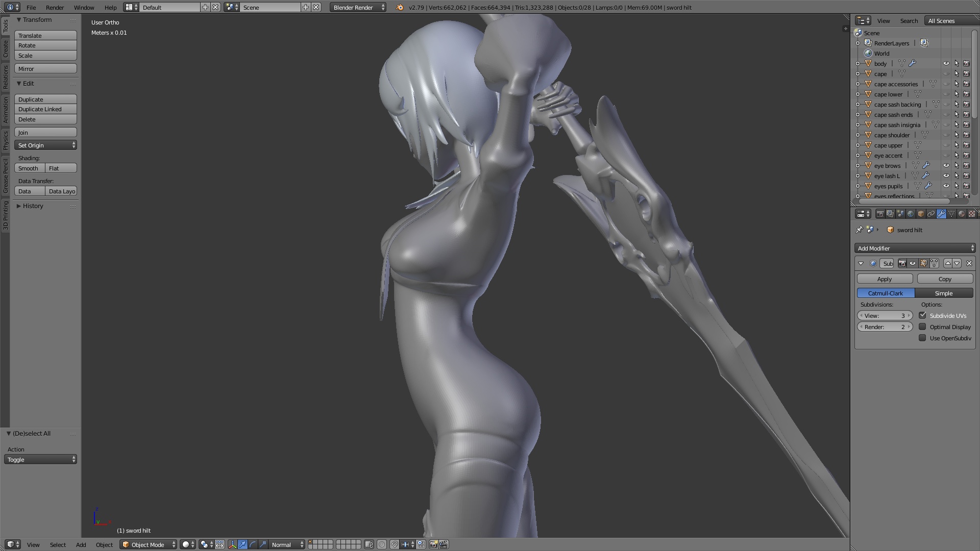Open the Modifiers properties tab (wrench icon)
This screenshot has width=980, height=551.
(941, 214)
